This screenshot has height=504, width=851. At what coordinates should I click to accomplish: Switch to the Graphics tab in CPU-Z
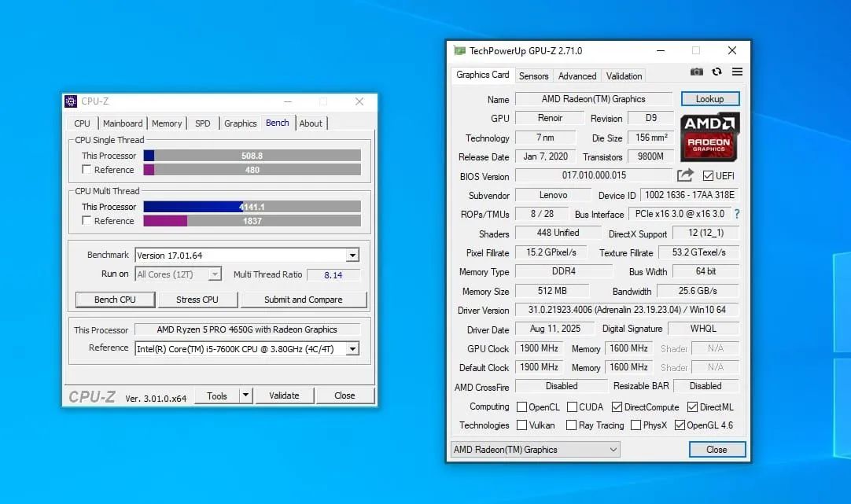click(241, 123)
